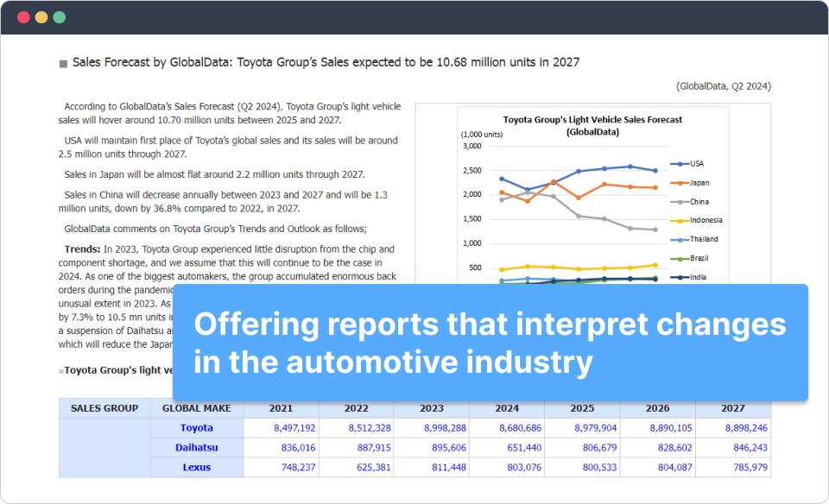This screenshot has width=829, height=504.
Task: Click the red close window button
Action: coord(23,17)
